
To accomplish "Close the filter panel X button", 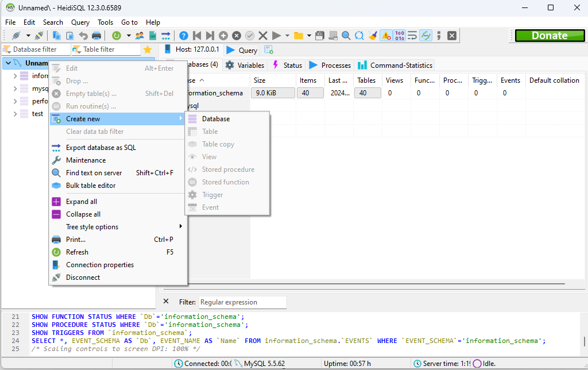I will pos(166,301).
